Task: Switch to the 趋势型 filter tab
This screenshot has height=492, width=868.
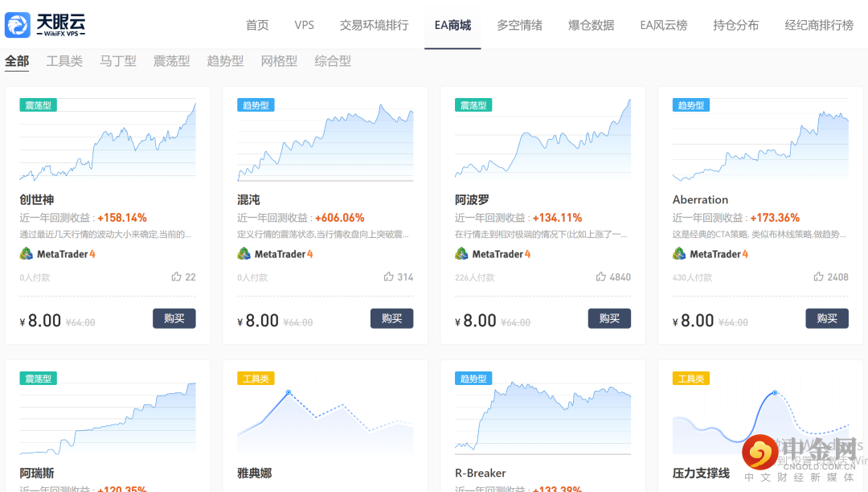Action: [x=225, y=60]
